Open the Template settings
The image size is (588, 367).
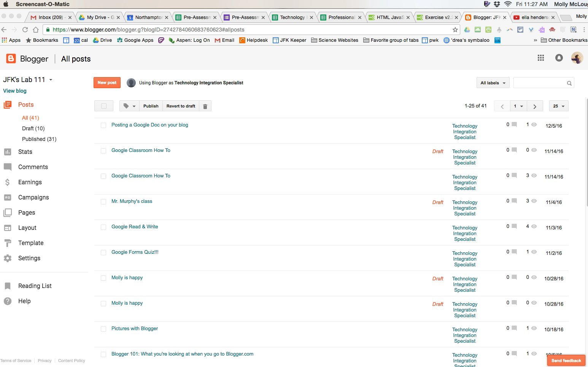30,243
